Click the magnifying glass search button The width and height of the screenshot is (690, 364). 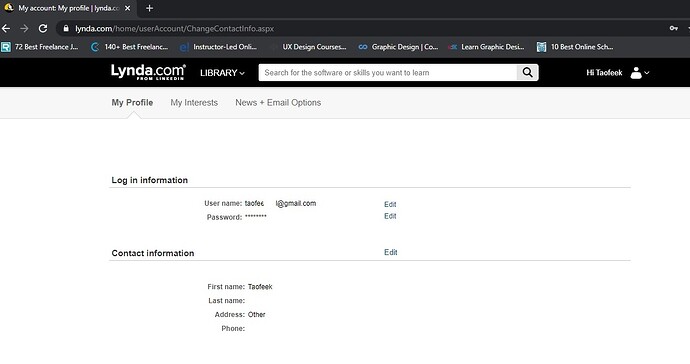pyautogui.click(x=528, y=73)
